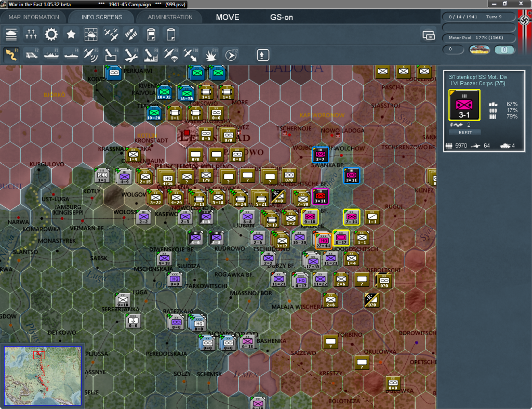532x409 pixels.
Task: Open the Weather screen icon
Action: (91, 34)
